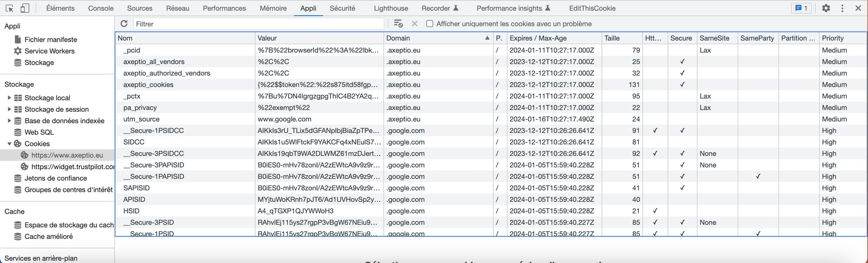This screenshot has height=263, width=868.
Task: Select the Appli tab
Action: click(x=308, y=8)
